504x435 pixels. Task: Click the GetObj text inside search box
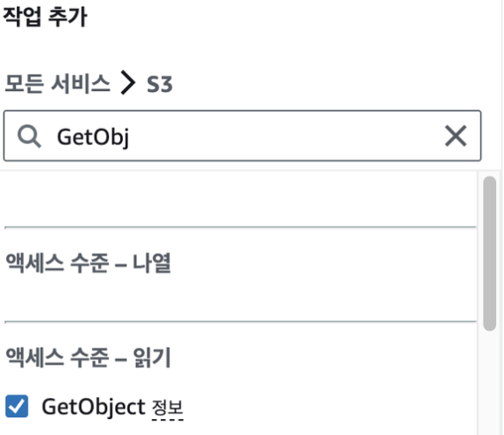[93, 137]
